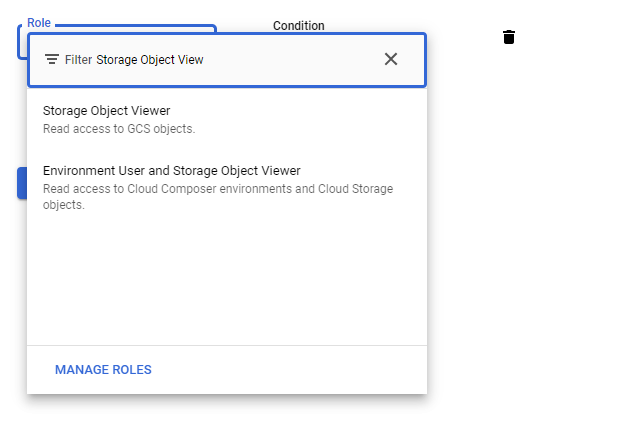Click empty area below role results
Image resolution: width=636 pixels, height=430 pixels.
click(227, 282)
